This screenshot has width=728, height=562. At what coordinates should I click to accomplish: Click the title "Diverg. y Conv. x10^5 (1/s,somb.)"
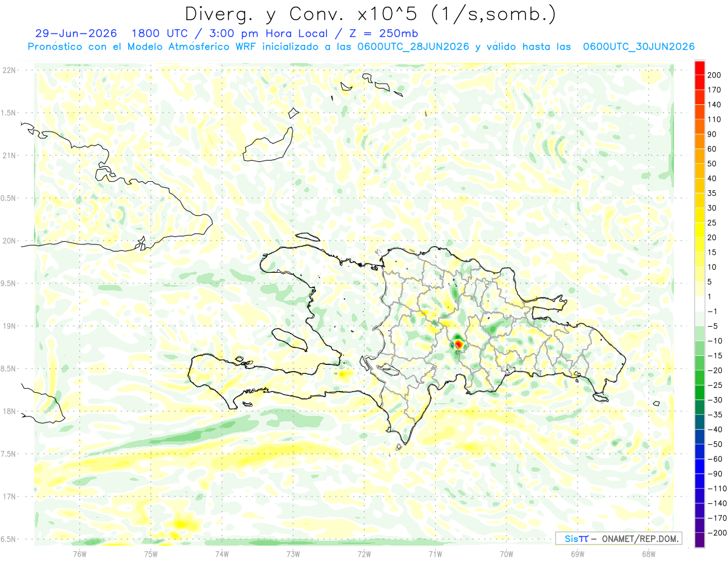coord(369,13)
